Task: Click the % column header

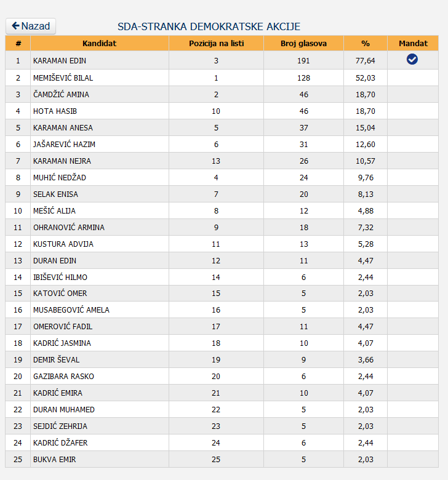Action: point(366,43)
